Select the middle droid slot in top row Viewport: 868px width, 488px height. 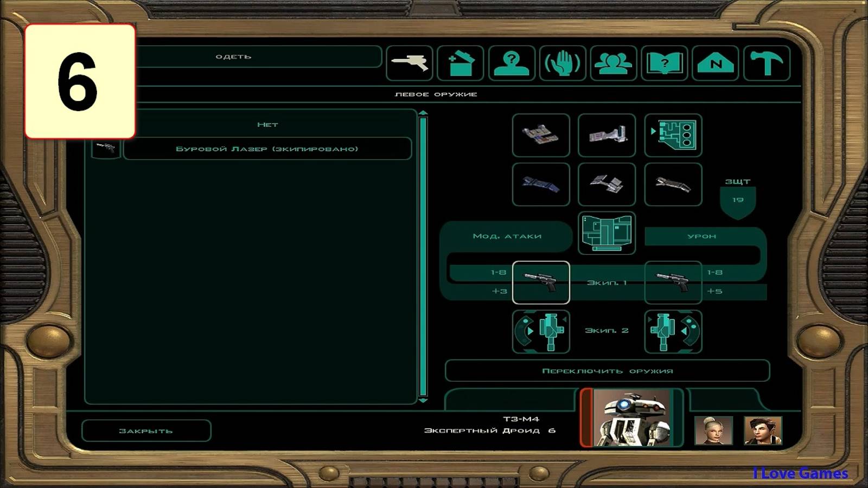coord(607,135)
